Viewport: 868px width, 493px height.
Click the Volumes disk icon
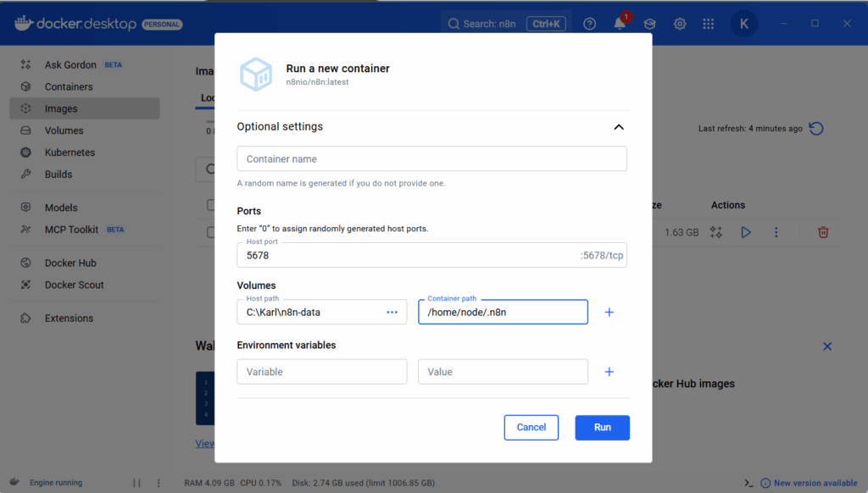point(25,130)
